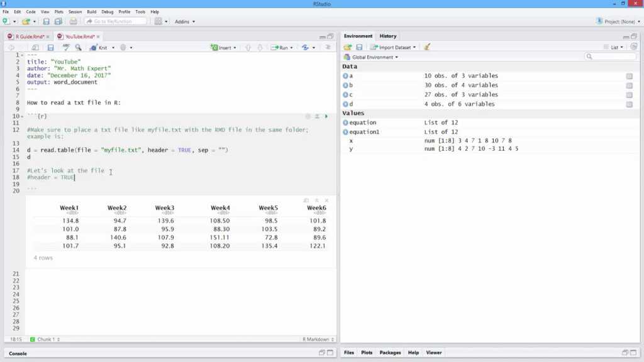
Task: Expand data object c details
Action: (345, 95)
